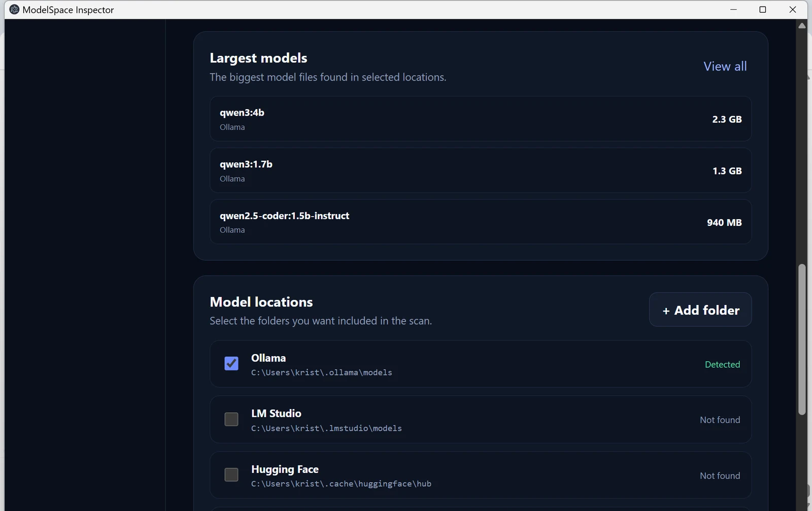The image size is (812, 511).
Task: Click the Detected status for Ollama
Action: (722, 364)
